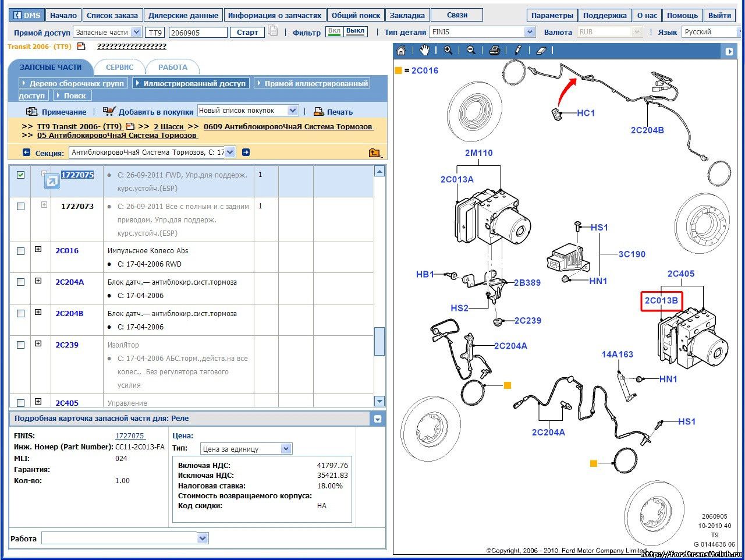Click the orange marker next to 2C016 legend
The image size is (745, 560).
(398, 70)
